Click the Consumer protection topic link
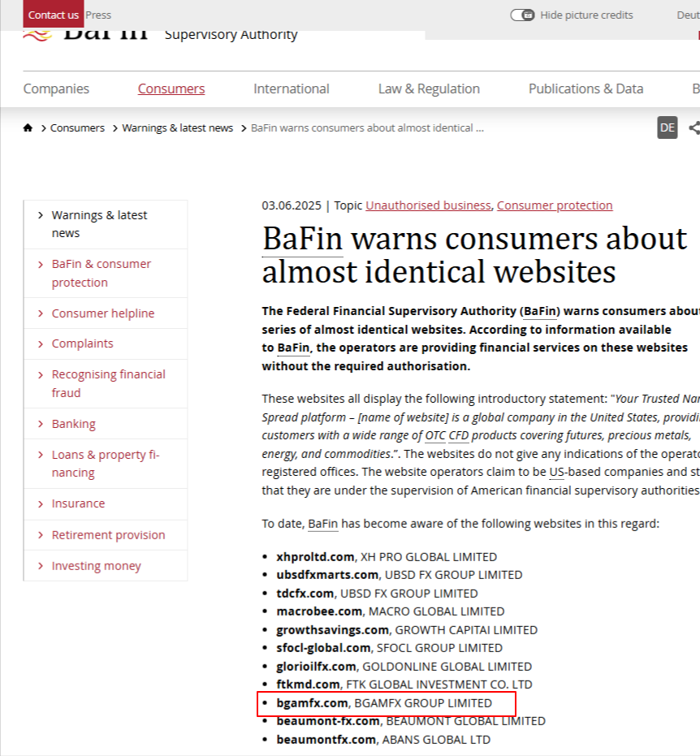 click(555, 205)
